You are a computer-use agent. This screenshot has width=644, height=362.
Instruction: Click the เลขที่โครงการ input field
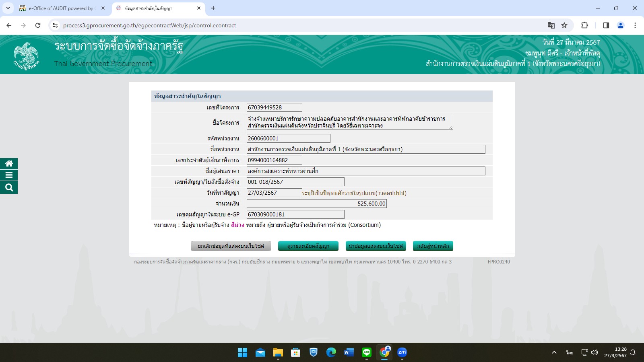274,107
